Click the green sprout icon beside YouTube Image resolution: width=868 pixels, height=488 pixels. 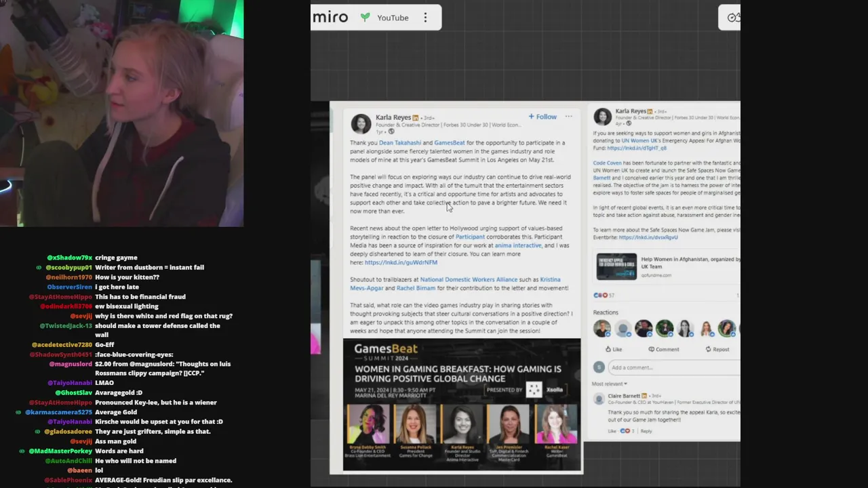coord(365,18)
